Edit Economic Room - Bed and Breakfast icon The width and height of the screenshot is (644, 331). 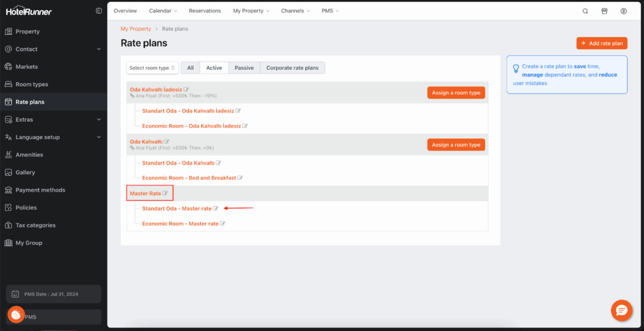tap(240, 178)
